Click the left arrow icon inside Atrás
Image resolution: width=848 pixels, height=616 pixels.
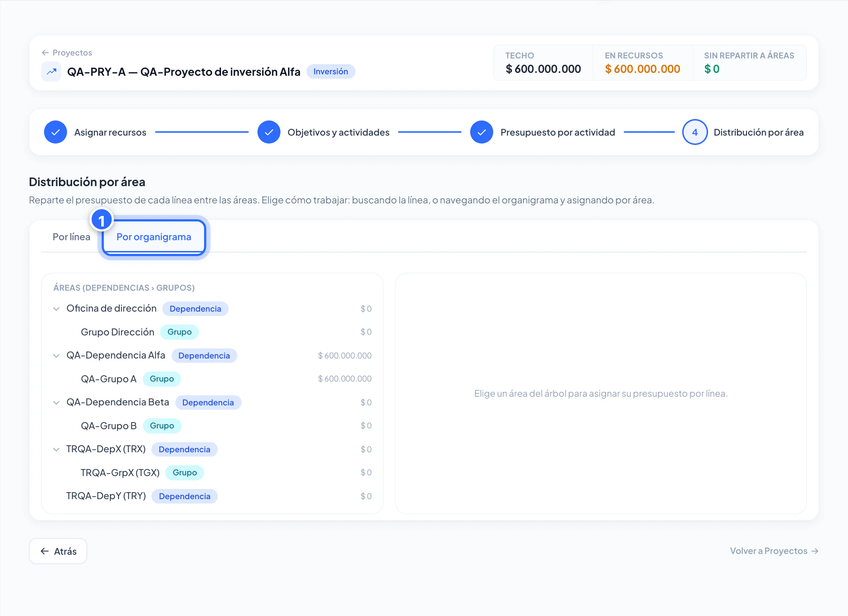pos(44,551)
